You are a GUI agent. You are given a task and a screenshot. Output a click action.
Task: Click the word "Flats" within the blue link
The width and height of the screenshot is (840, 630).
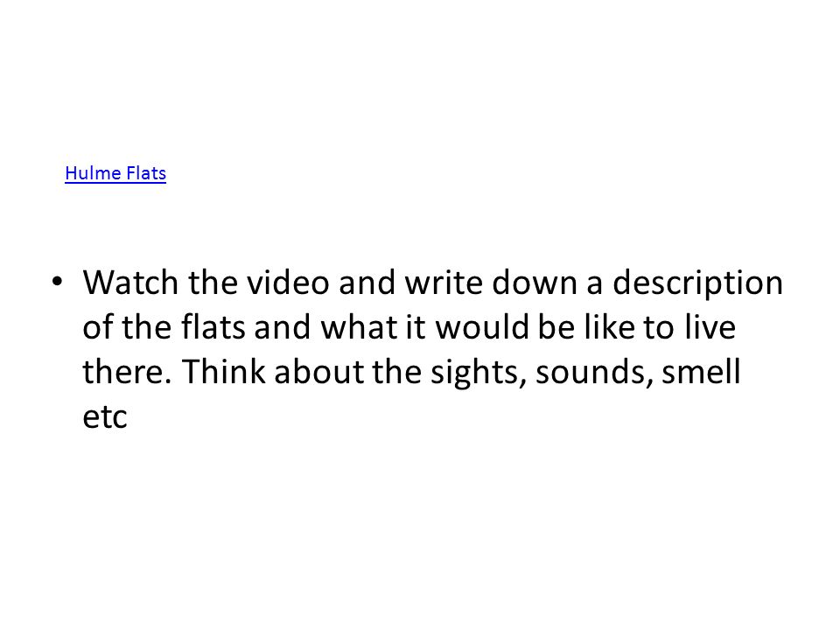coord(146,173)
